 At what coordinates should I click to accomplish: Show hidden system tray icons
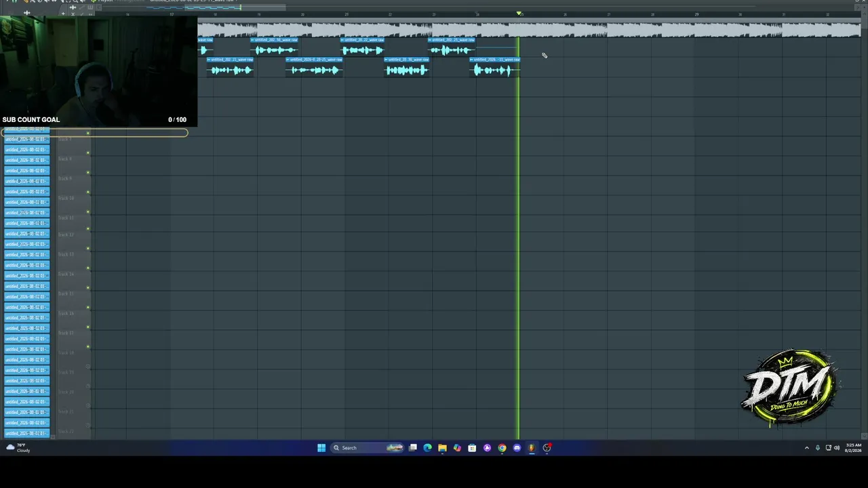click(x=806, y=447)
